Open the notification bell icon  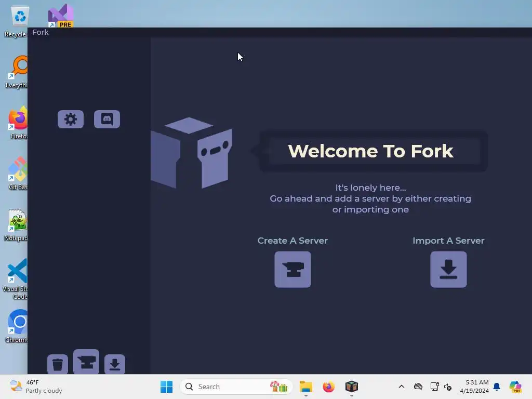497,387
